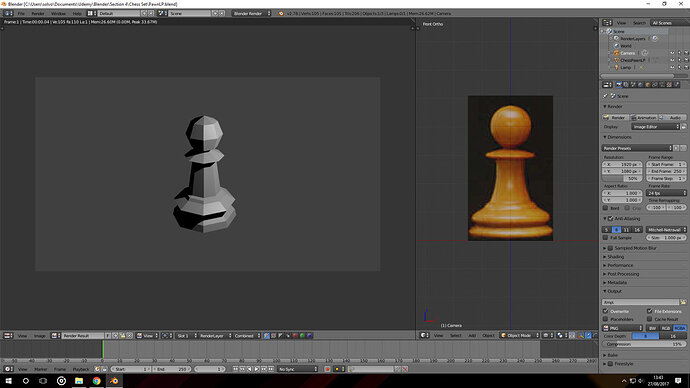This screenshot has width=690, height=388.
Task: Add a render preset with plus icon
Action: (676, 148)
